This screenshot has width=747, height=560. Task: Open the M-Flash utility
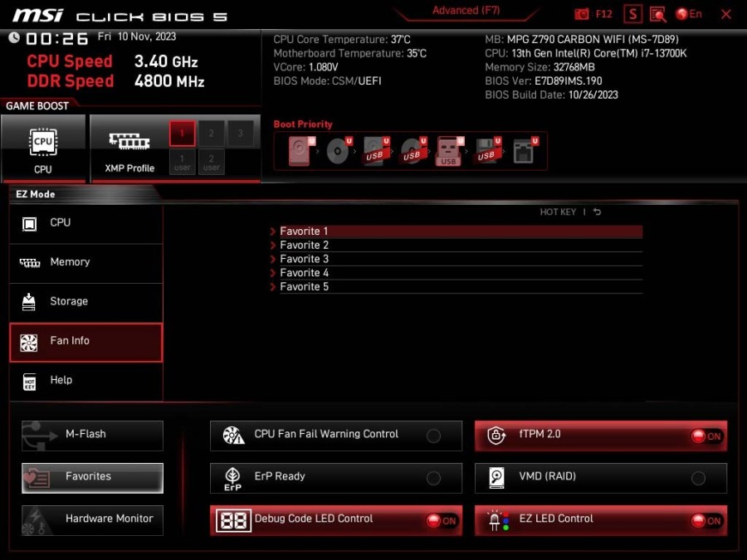(92, 436)
